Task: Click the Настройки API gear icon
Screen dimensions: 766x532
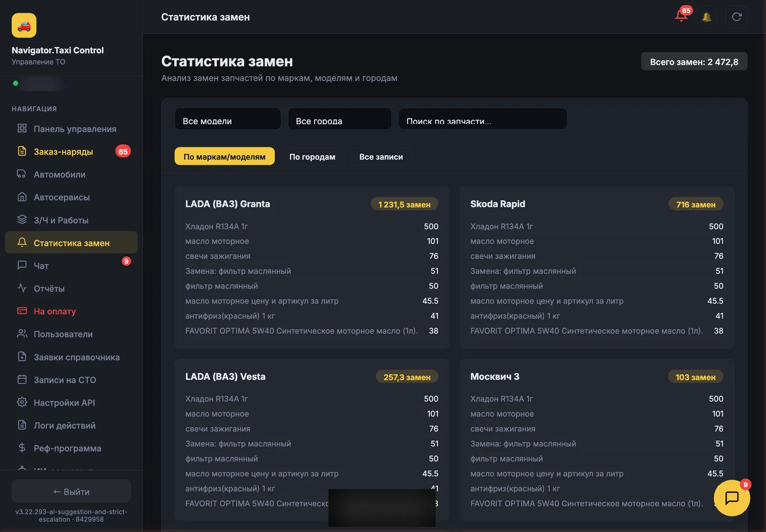Action: [x=22, y=402]
